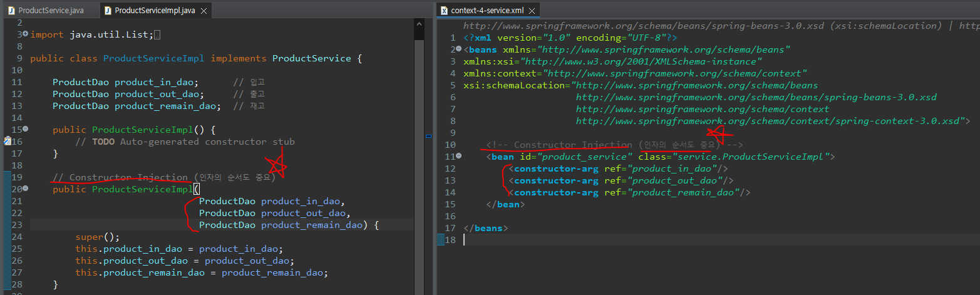Click the XML file icon on context-4-service.xml tab

pos(444,11)
